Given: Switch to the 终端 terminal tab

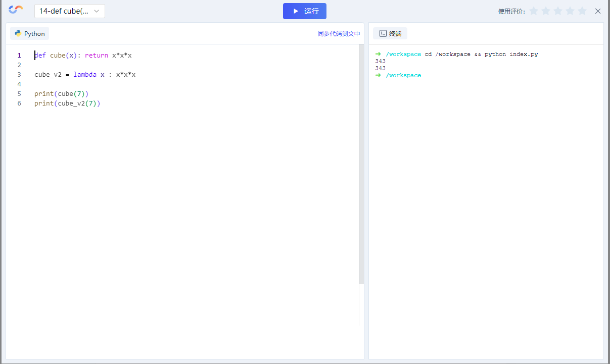Looking at the screenshot, I should pyautogui.click(x=390, y=33).
